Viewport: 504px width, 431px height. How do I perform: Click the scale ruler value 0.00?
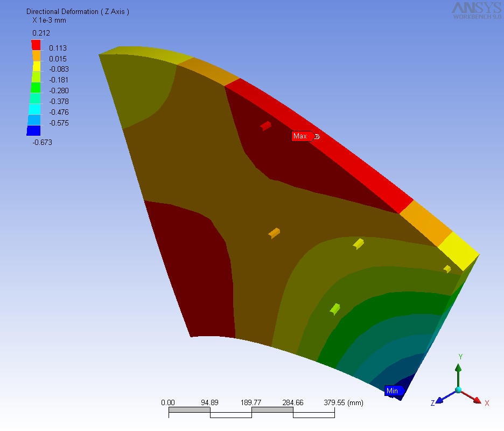(x=168, y=402)
